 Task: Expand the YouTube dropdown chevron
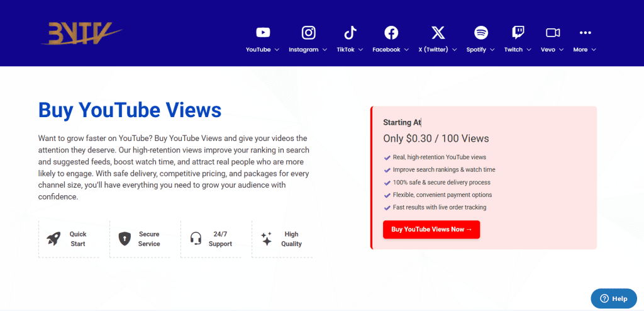coord(277,50)
